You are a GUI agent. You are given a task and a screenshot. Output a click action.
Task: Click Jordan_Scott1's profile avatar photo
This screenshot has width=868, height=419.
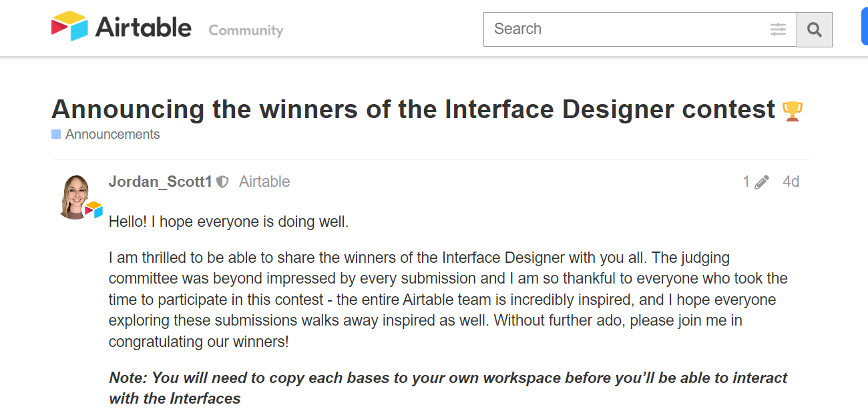[x=75, y=196]
